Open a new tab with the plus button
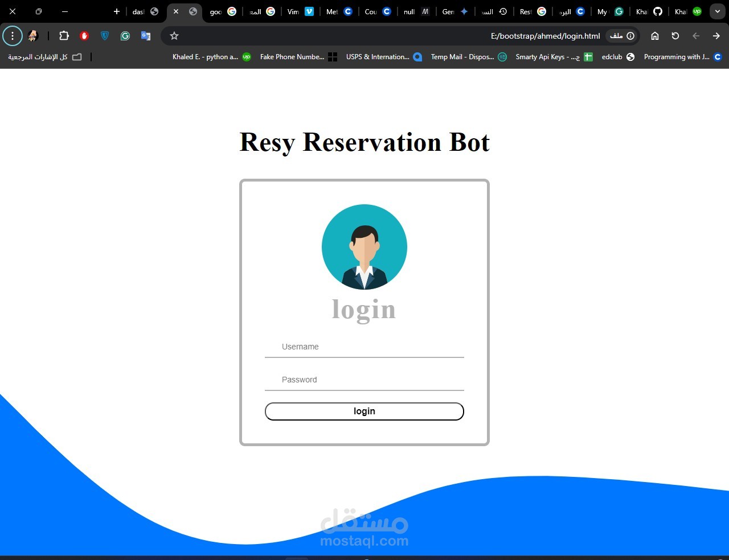Viewport: 729px width, 560px height. pyautogui.click(x=117, y=11)
